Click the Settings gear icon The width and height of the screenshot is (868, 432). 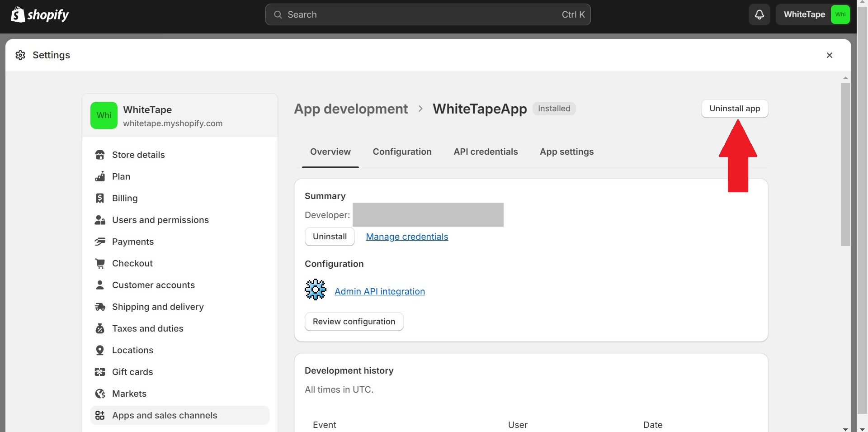coord(20,55)
